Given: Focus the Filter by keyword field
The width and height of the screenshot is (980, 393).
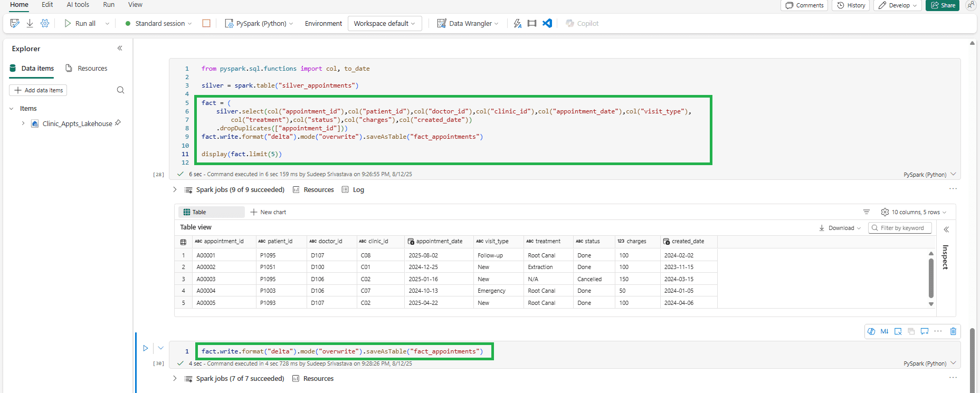Looking at the screenshot, I should [x=901, y=228].
